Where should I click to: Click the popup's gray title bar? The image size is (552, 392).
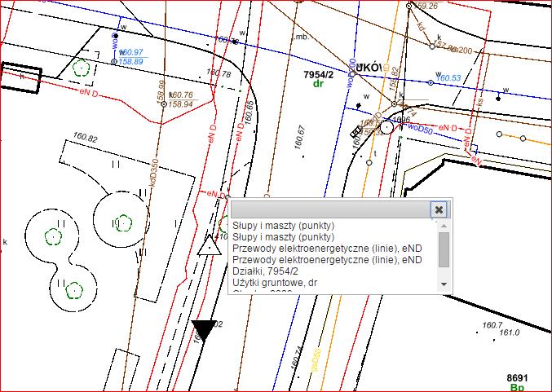click(x=330, y=209)
